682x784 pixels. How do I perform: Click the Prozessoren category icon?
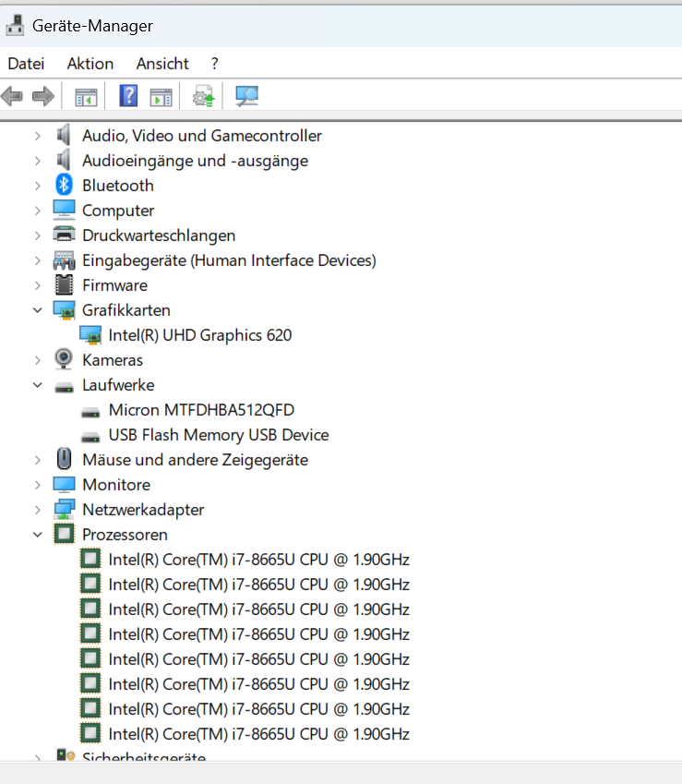pos(64,534)
